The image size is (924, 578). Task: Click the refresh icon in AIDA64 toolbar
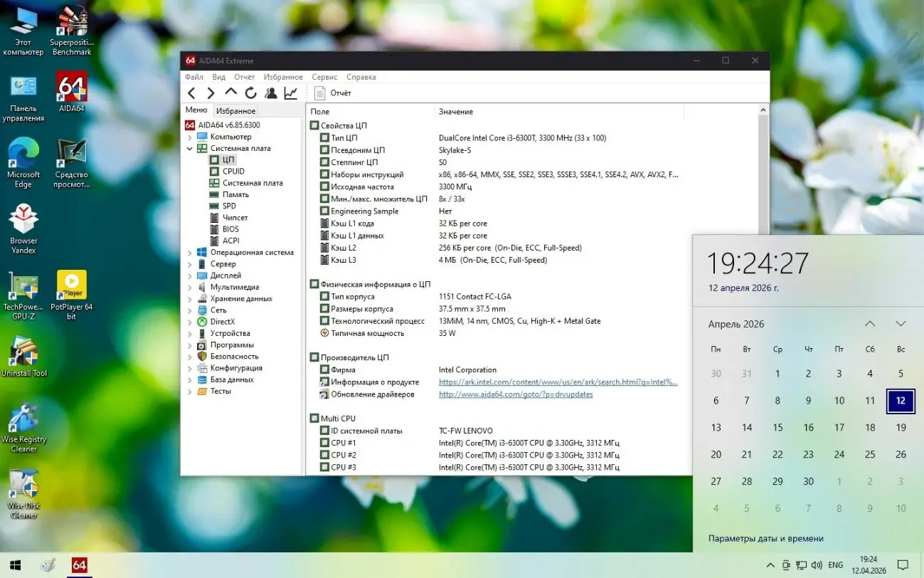tap(250, 93)
